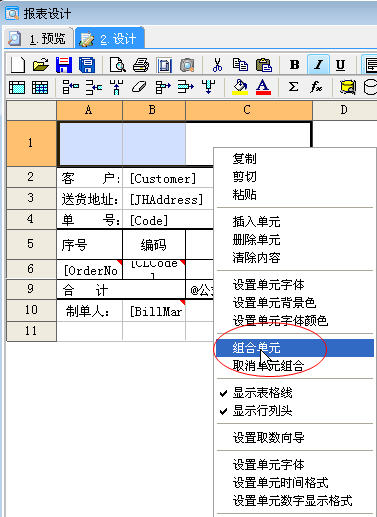The height and width of the screenshot is (517, 377).
Task: Cut selection with the scissors icon
Action: (x=217, y=65)
